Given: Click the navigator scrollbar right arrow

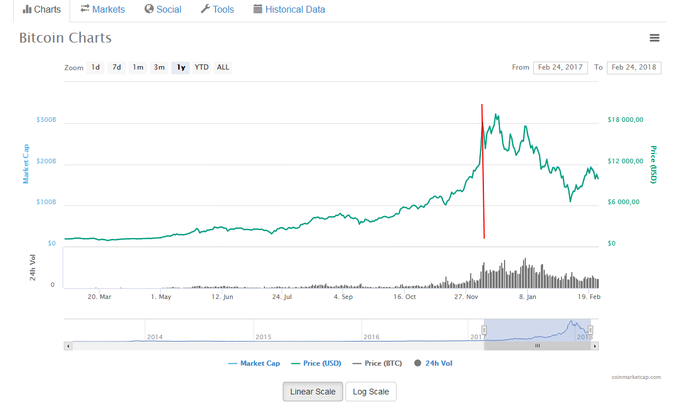Looking at the screenshot, I should tap(595, 346).
